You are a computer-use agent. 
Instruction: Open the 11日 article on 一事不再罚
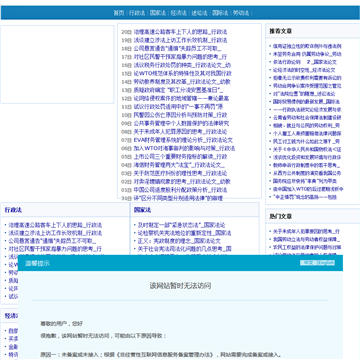[178, 107]
